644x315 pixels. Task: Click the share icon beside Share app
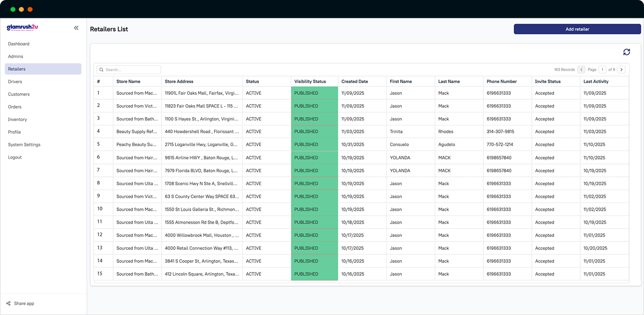8,303
